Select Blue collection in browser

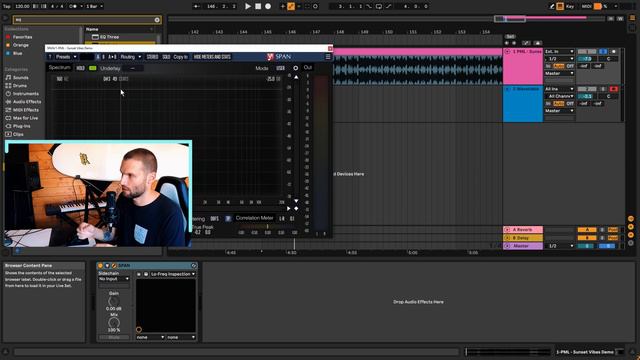[18, 53]
